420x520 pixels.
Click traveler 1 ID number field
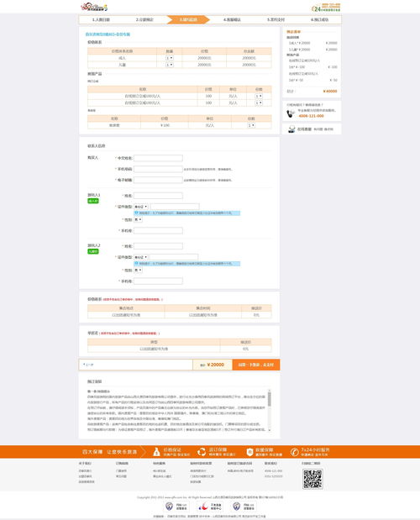click(175, 207)
